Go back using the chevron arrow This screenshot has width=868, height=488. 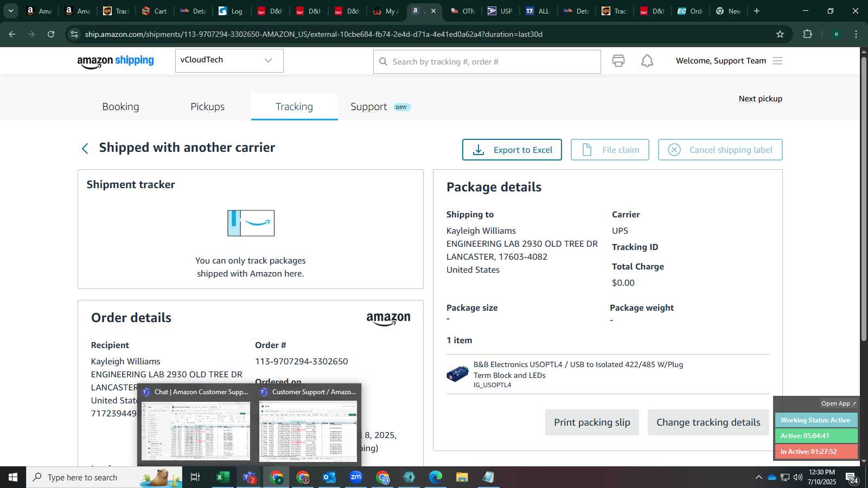click(85, 149)
